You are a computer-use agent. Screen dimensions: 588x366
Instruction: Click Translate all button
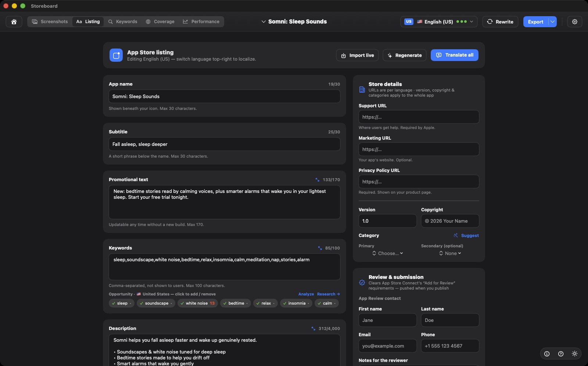point(455,55)
